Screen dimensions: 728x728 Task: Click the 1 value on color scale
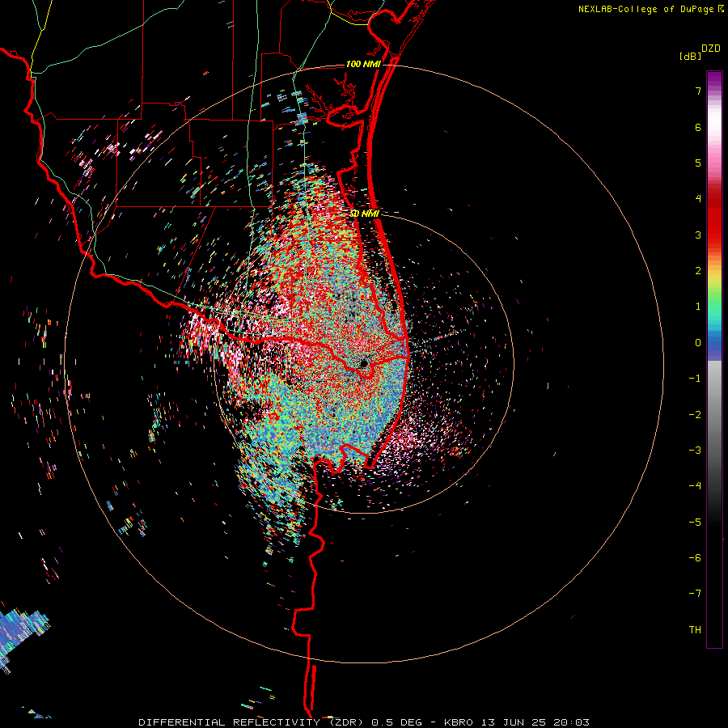pyautogui.click(x=698, y=307)
